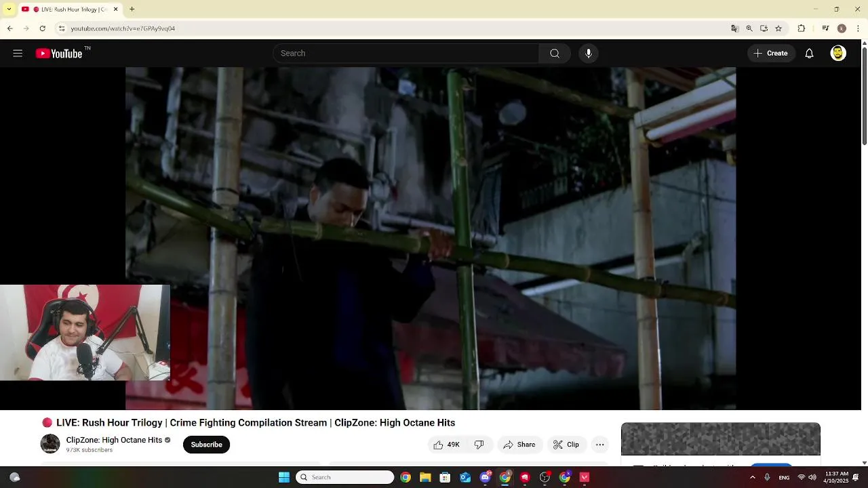The height and width of the screenshot is (488, 868).
Task: Open Discord from the taskbar
Action: (x=485, y=477)
